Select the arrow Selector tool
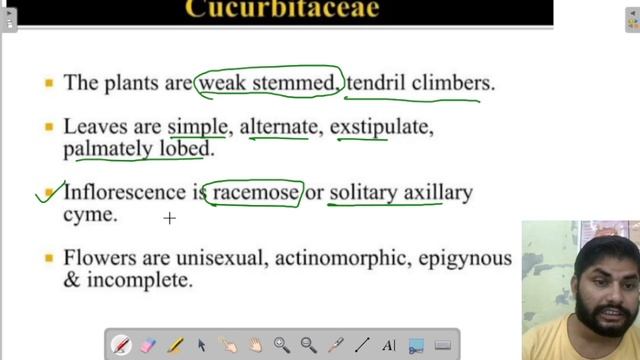Viewport: 640px width, 360px height. pyautogui.click(x=202, y=345)
